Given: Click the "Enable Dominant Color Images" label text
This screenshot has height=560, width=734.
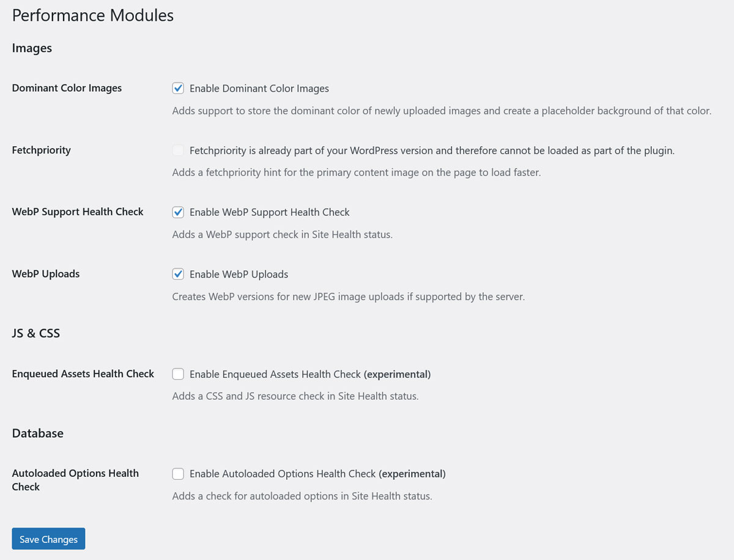Looking at the screenshot, I should point(259,89).
